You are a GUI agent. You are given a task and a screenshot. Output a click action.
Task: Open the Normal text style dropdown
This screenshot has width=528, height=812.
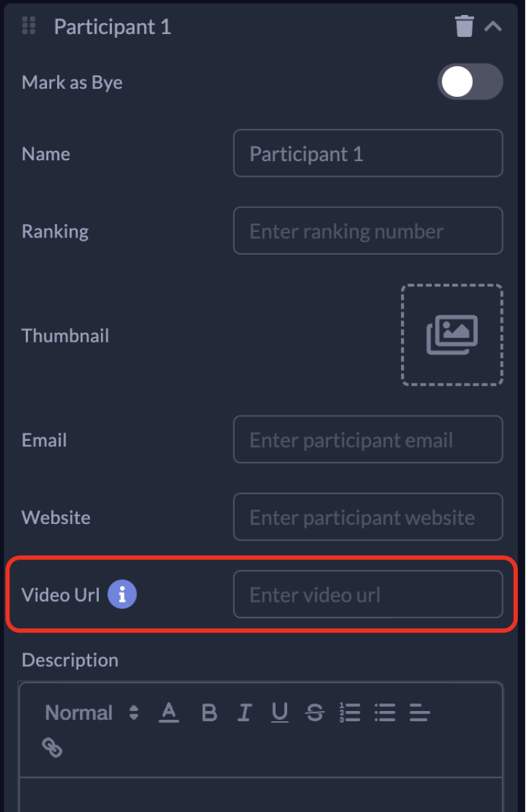(x=91, y=713)
